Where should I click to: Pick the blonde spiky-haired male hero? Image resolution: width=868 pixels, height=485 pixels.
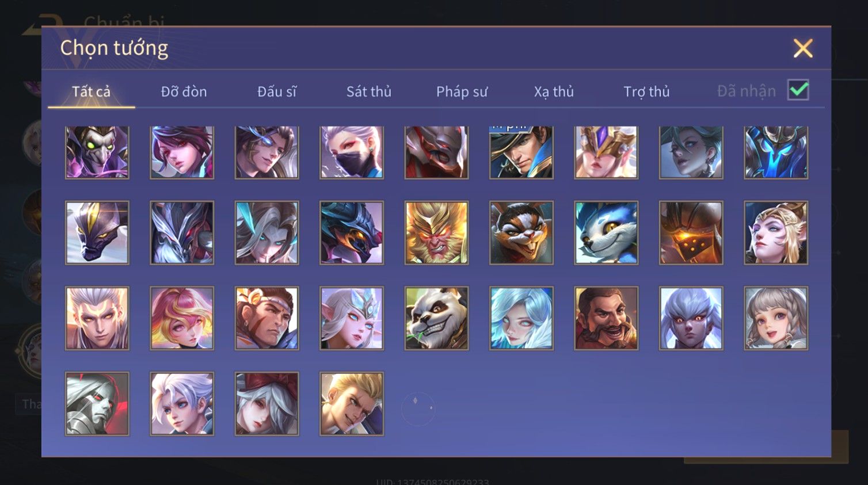tap(352, 404)
